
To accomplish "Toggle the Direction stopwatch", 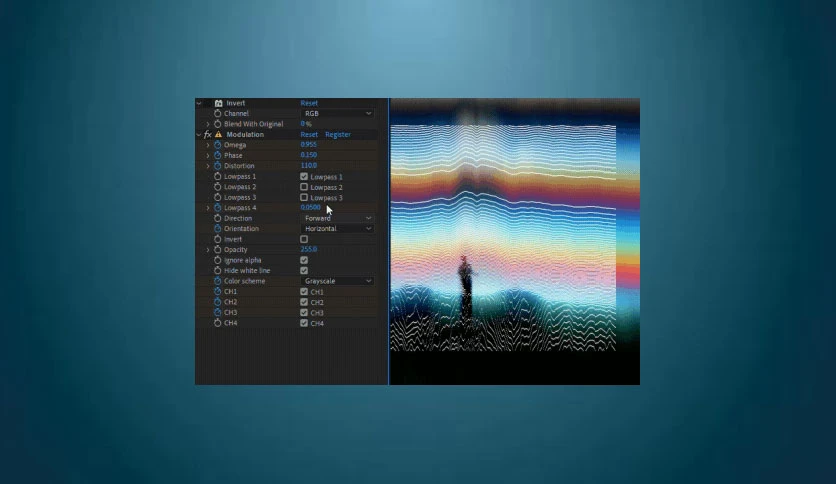I will (218, 218).
